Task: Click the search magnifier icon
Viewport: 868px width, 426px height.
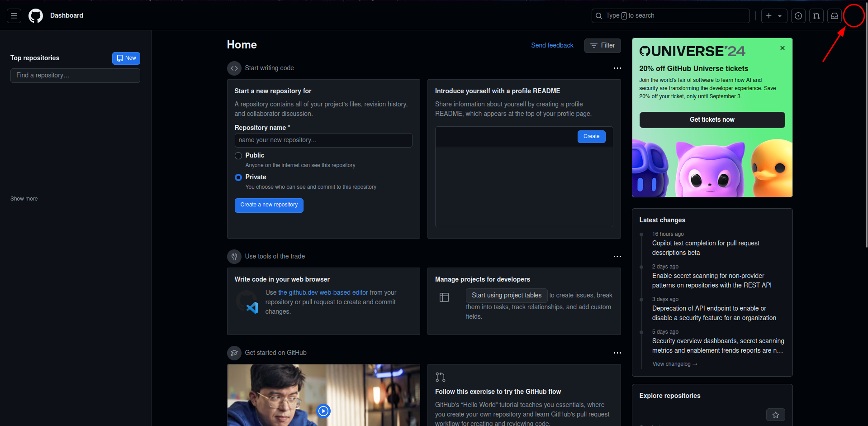Action: pos(599,16)
